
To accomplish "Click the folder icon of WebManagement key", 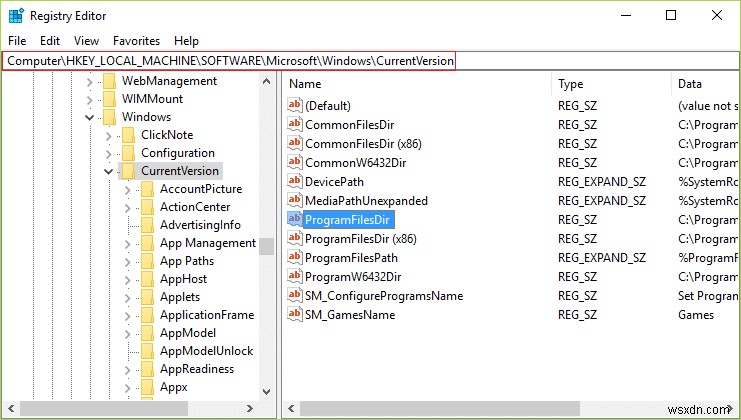I will 110,81.
